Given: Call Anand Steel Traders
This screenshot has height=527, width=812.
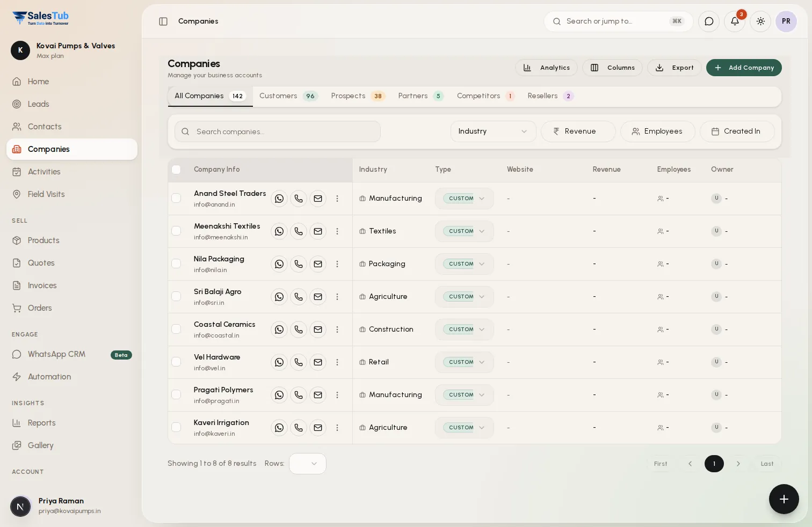Looking at the screenshot, I should 299,199.
